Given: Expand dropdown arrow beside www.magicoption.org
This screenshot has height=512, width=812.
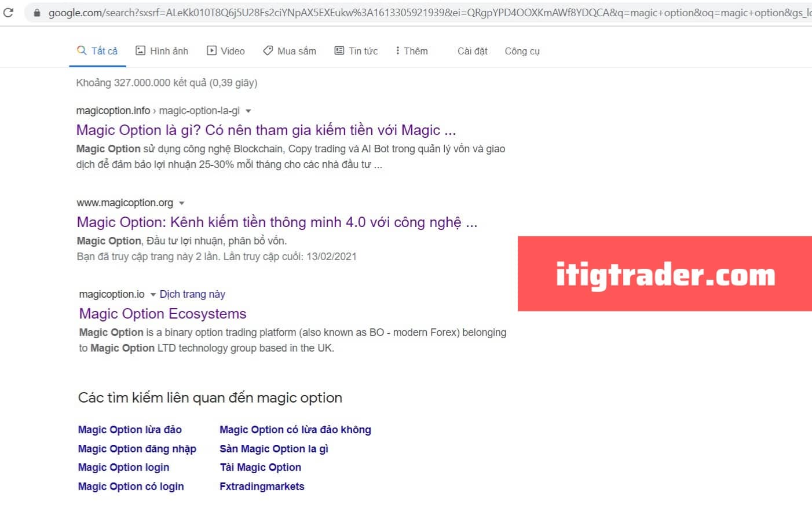Looking at the screenshot, I should [182, 203].
